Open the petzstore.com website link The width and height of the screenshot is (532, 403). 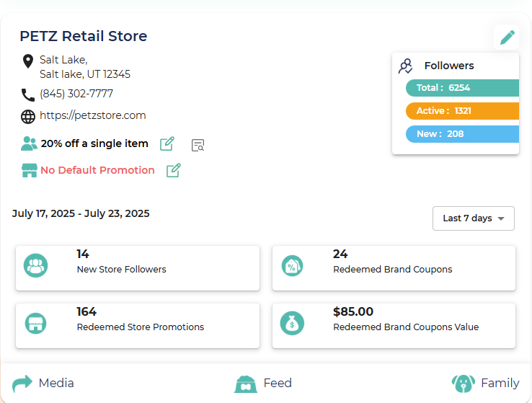point(93,115)
